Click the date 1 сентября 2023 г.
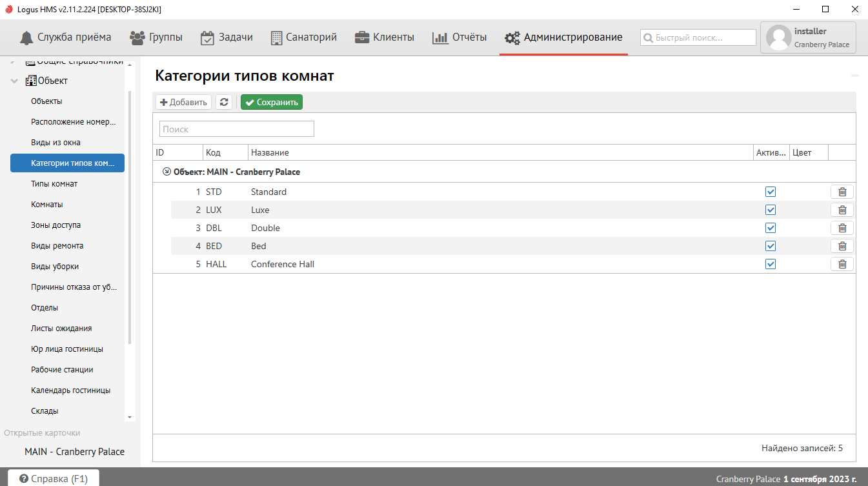This screenshot has height=486, width=868. (820, 479)
